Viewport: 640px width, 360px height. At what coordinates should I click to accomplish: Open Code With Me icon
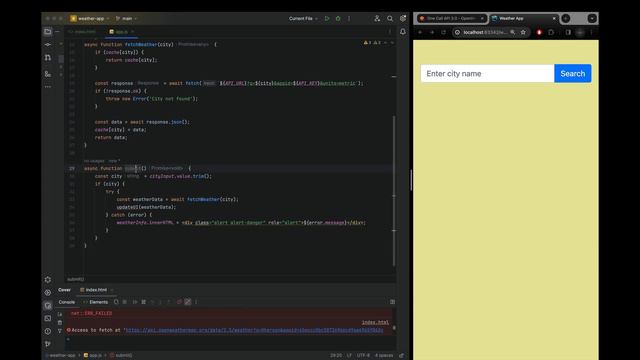pos(377,18)
